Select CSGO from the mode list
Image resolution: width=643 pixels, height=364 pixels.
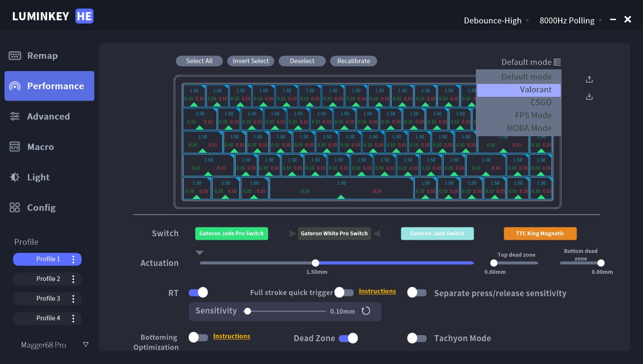click(x=519, y=102)
